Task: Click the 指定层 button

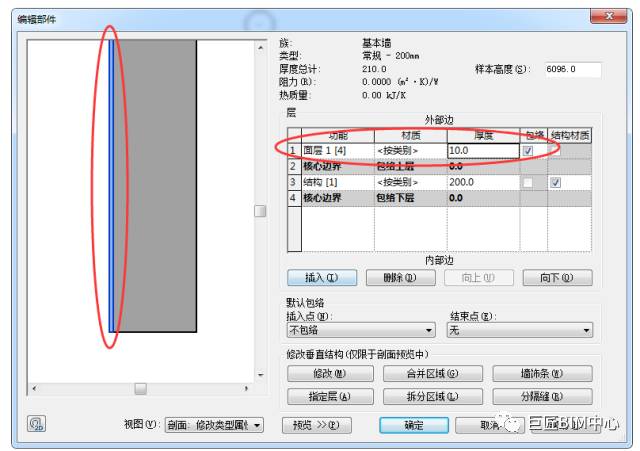Action: pyautogui.click(x=330, y=396)
